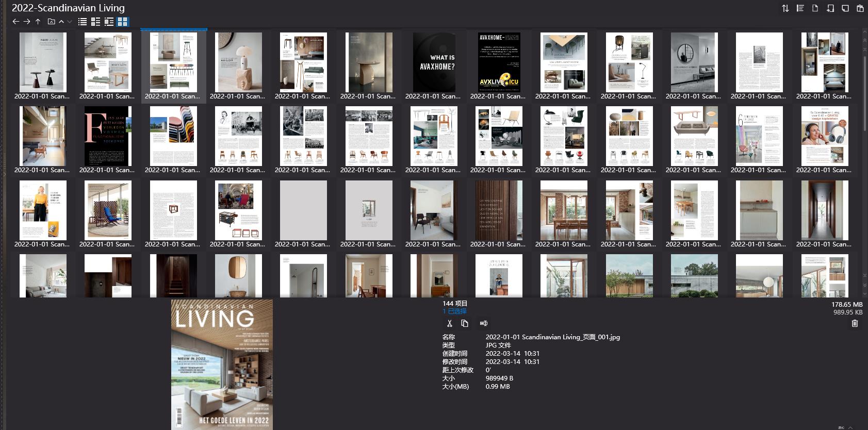This screenshot has width=868, height=430.
Task: Click the dimmed chevron-down beside folder icon
Action: click(x=70, y=22)
